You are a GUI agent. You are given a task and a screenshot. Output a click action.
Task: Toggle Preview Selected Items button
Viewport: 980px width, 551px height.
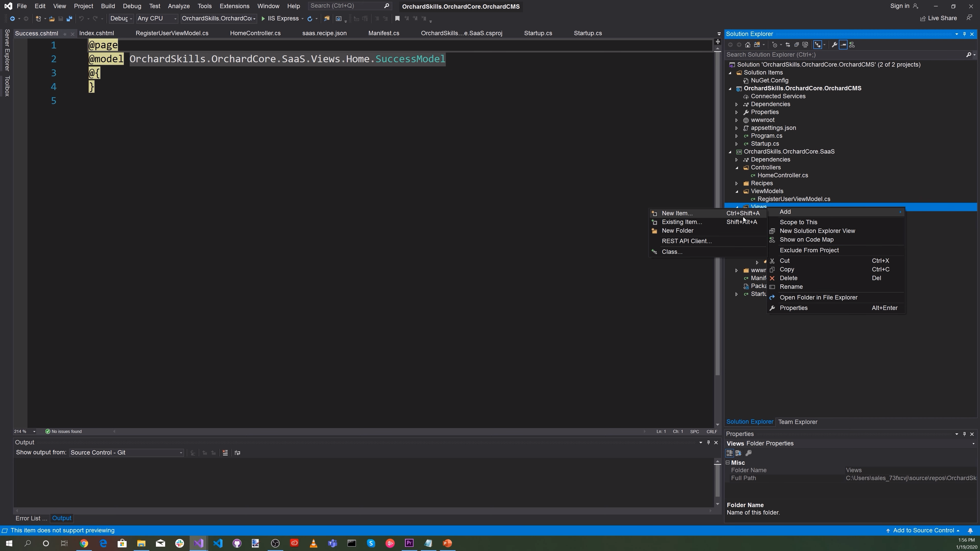(x=843, y=45)
